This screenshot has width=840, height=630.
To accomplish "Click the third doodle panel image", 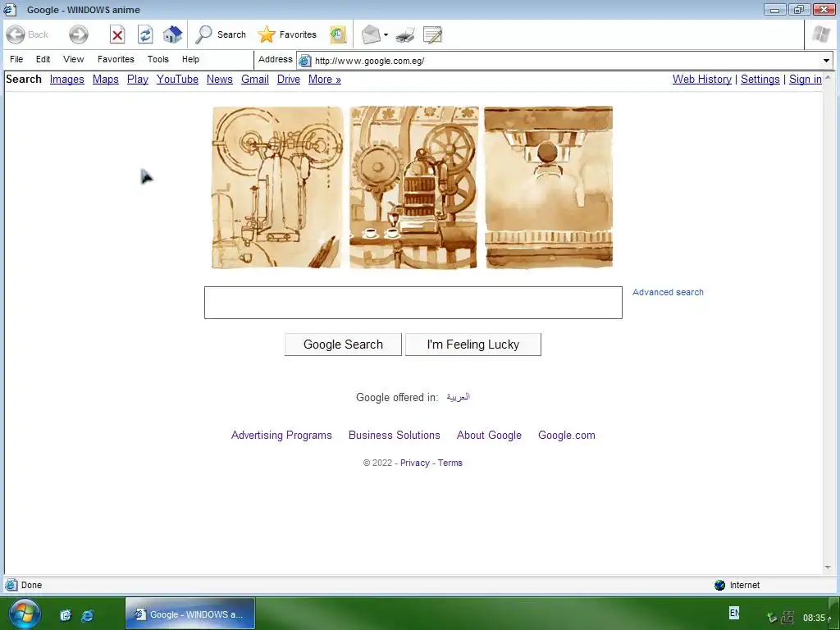I will click(x=549, y=188).
